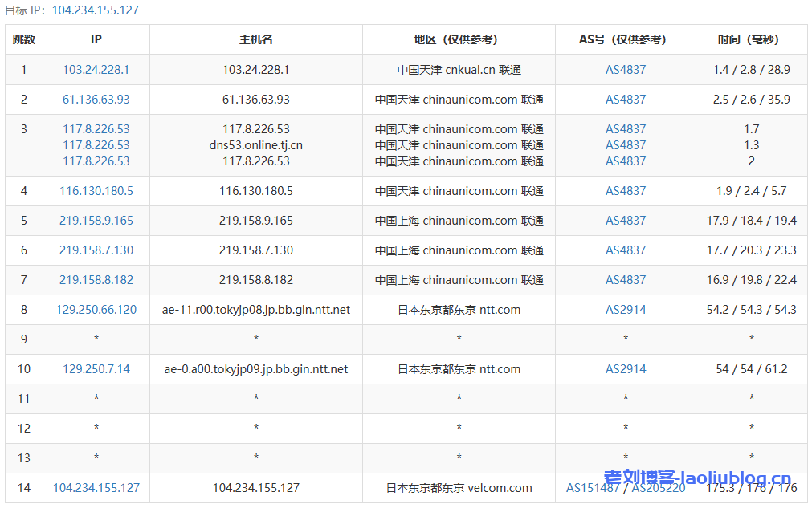This screenshot has height=508, width=812.
Task: Open IP link 129.250.66.120 in hop 8
Action: 96,310
